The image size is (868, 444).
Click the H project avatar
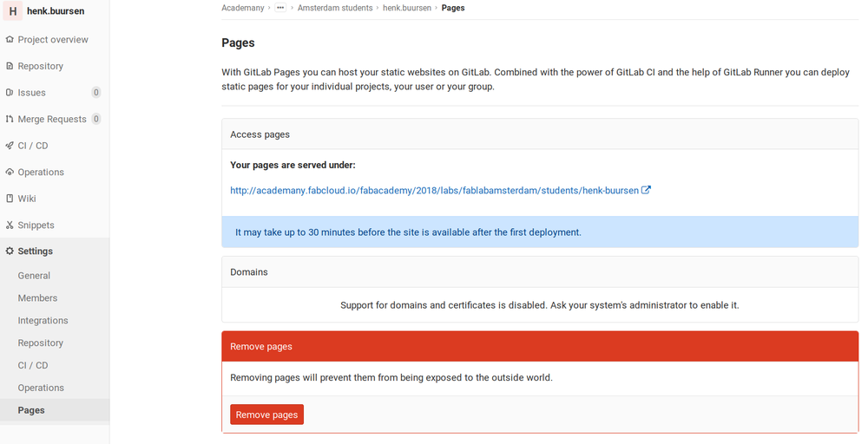coord(13,11)
